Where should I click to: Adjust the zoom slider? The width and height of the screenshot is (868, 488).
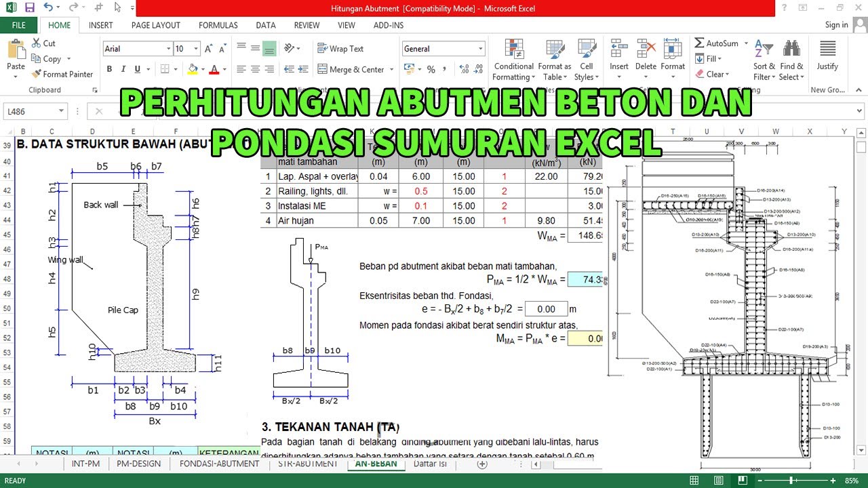791,481
